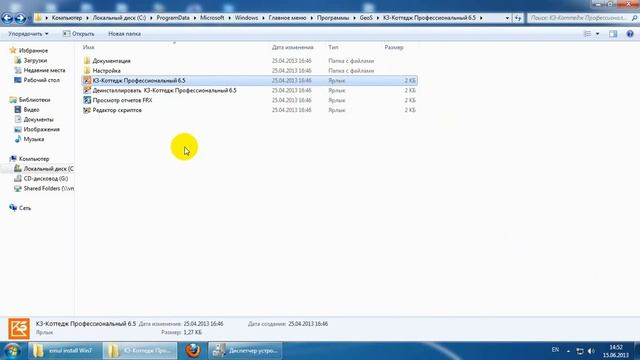
Task: Open Недавние места in the navigation pane
Action: pos(44,70)
